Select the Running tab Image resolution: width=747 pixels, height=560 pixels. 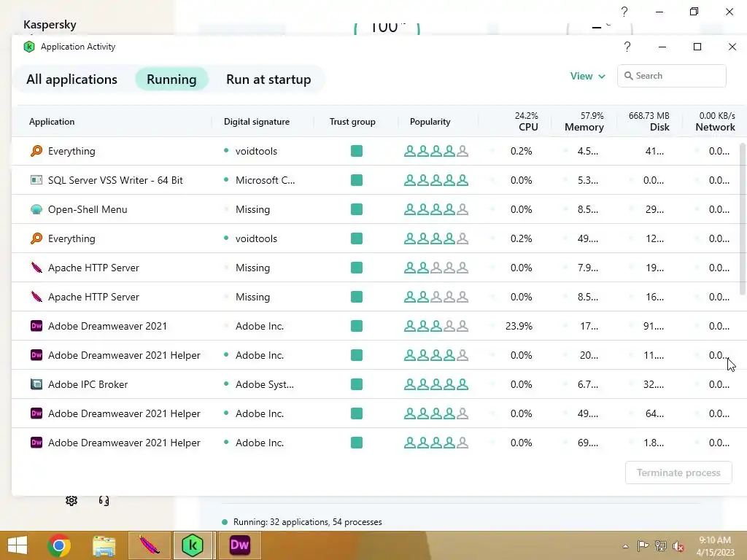pyautogui.click(x=171, y=79)
